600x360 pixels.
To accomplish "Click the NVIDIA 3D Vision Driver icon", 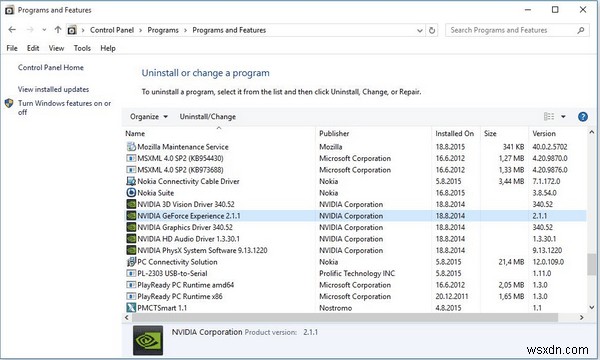I will (x=131, y=204).
